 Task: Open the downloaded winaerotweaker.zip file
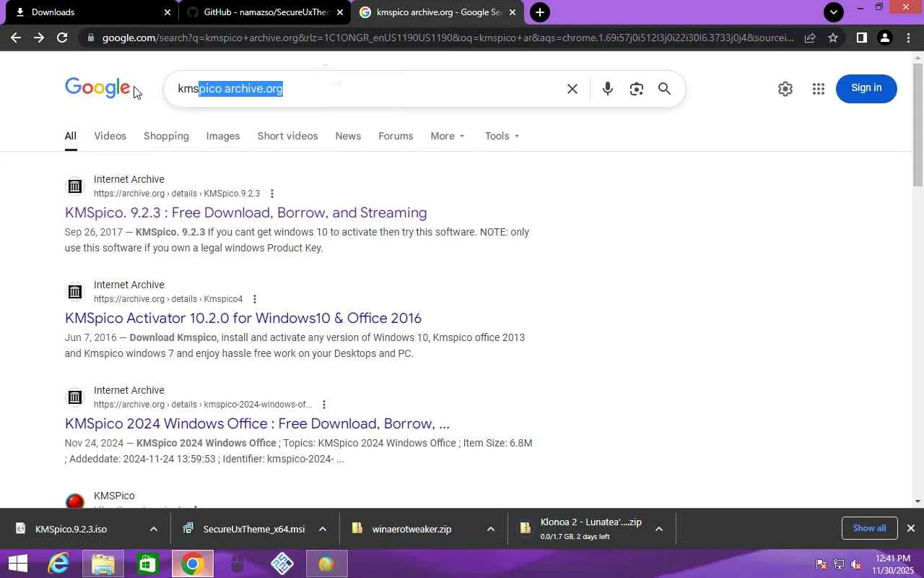(x=411, y=529)
